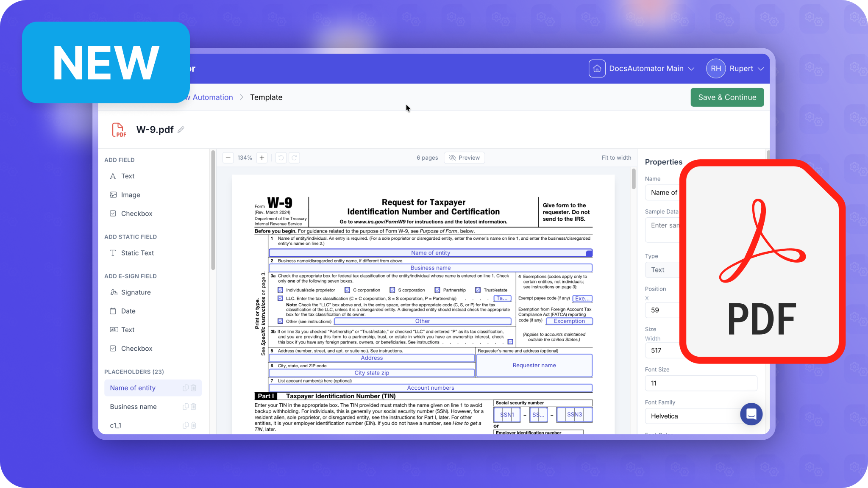This screenshot has height=488, width=868.
Task: Select the Other (see instructions) checkbox field
Action: click(280, 321)
